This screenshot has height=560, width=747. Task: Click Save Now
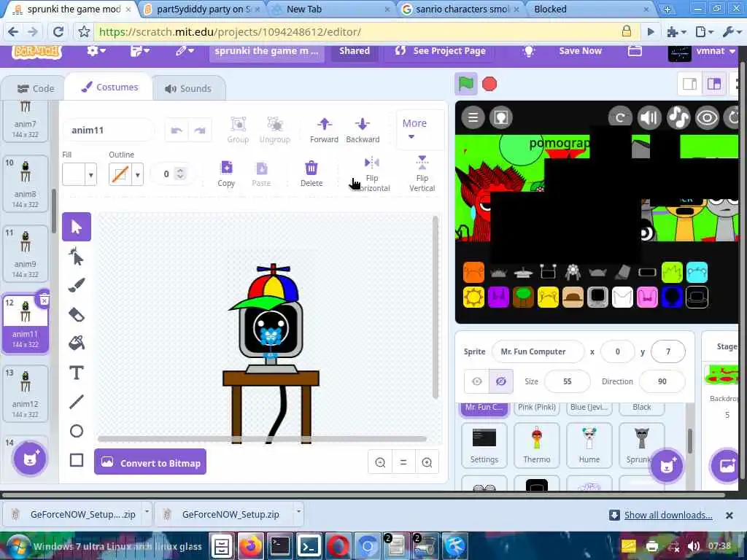(x=580, y=51)
